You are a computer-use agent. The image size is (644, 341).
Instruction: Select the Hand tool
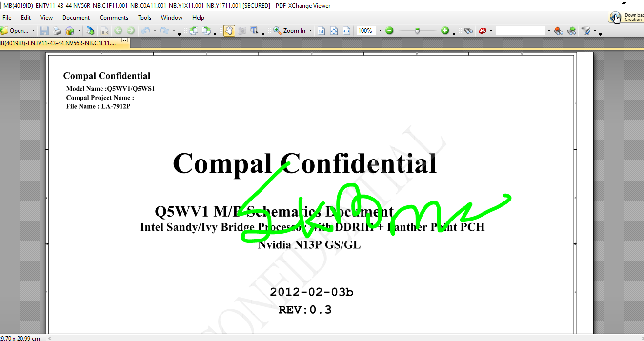(229, 31)
